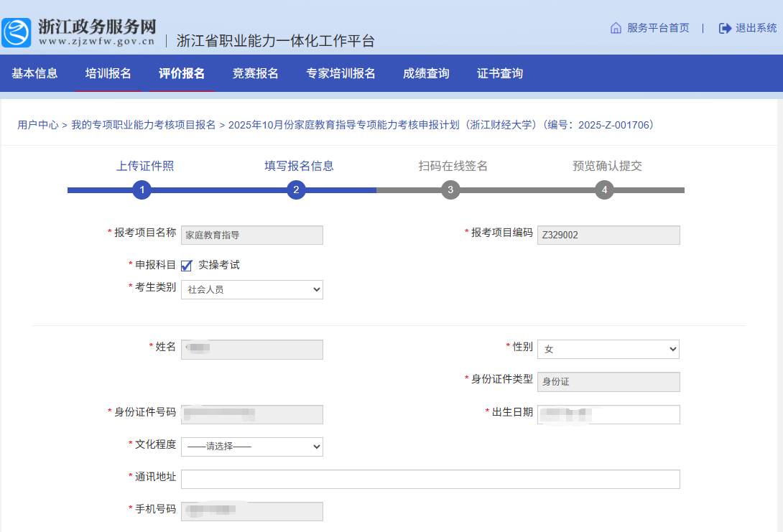Open the 考生类别 dropdown
Screen dimensions: 783x532
click(x=251, y=289)
